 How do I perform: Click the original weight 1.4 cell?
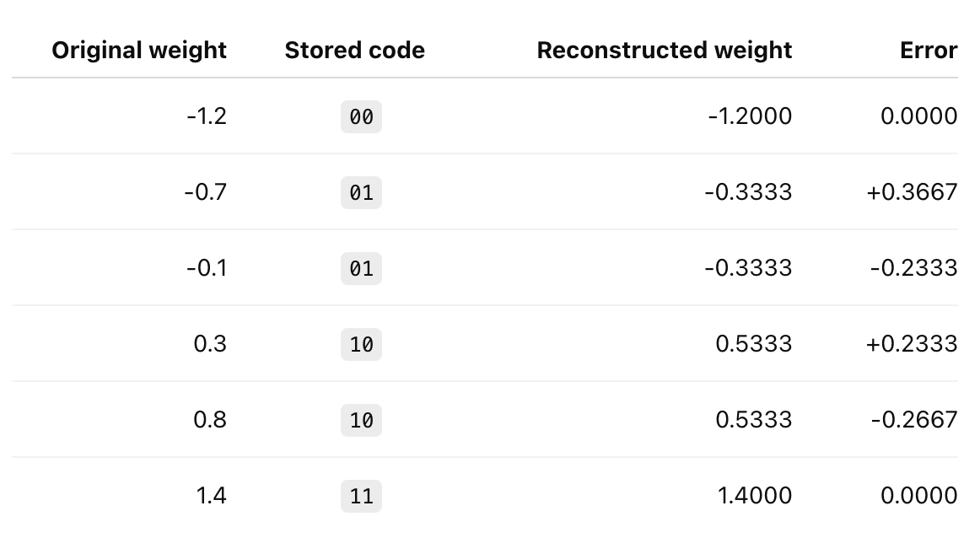click(x=211, y=496)
